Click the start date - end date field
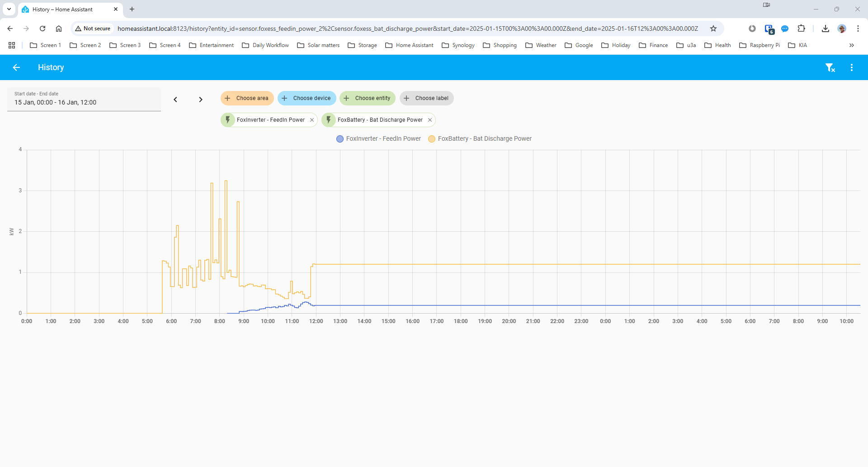 tap(84, 99)
